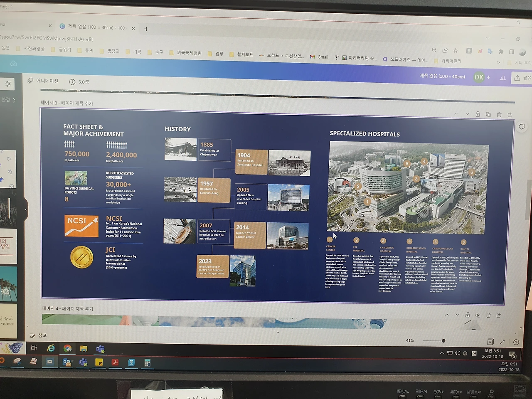Screen dimensions: 532x399
Task: Select the FACT SHEET & MAJOR ACHIVEMENT heading
Action: 94,131
